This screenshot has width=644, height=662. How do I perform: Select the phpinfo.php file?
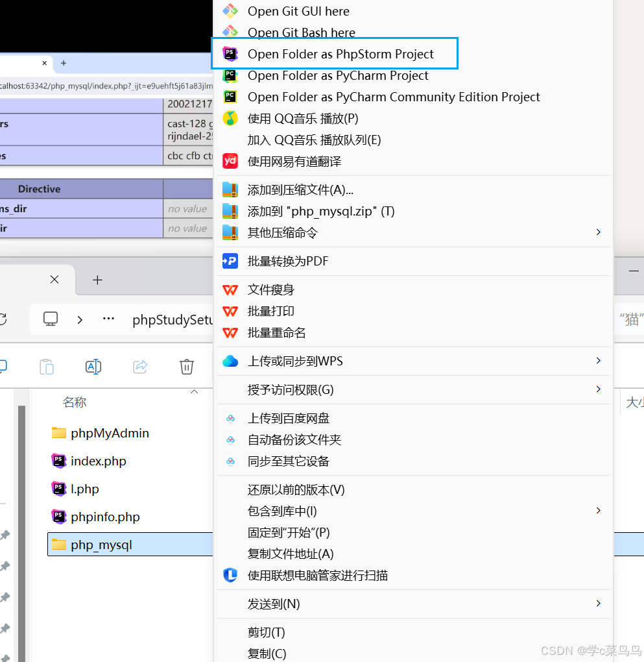pos(95,517)
